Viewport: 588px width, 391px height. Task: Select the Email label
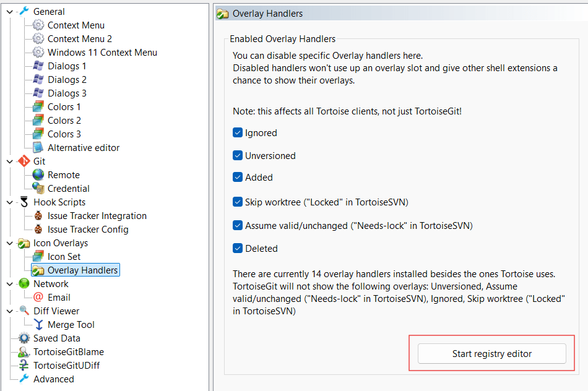pos(59,298)
